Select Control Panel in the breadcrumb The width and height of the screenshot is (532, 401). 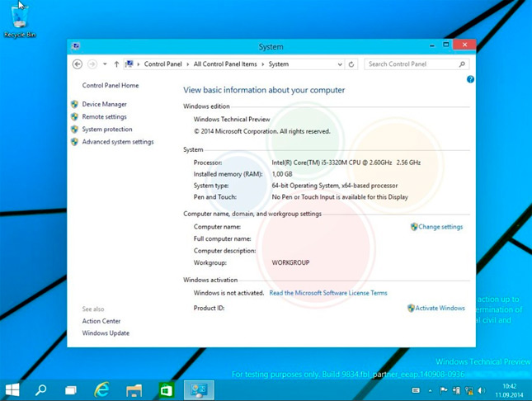point(162,64)
